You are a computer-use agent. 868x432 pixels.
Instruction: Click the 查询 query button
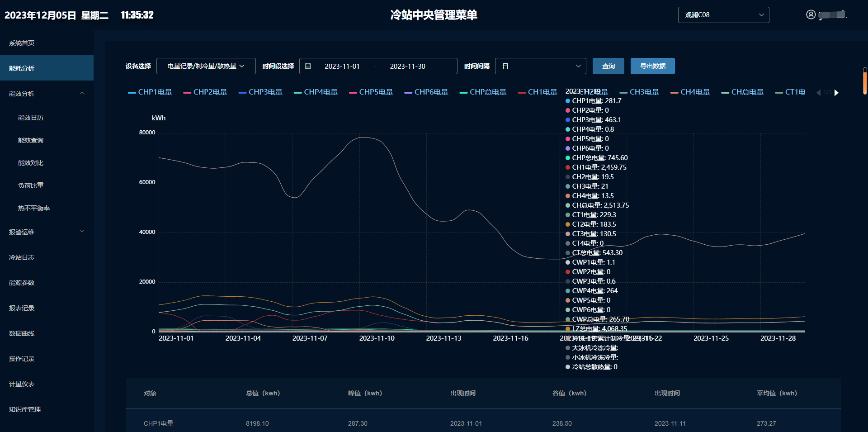click(608, 66)
